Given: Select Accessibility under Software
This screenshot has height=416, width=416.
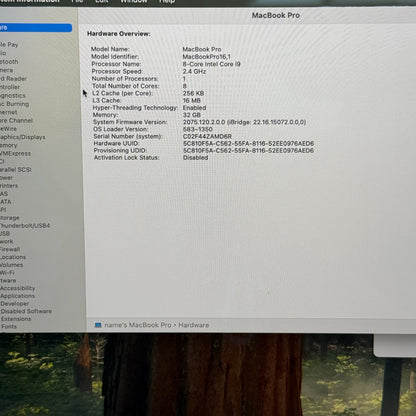Looking at the screenshot, I should pos(17,288).
